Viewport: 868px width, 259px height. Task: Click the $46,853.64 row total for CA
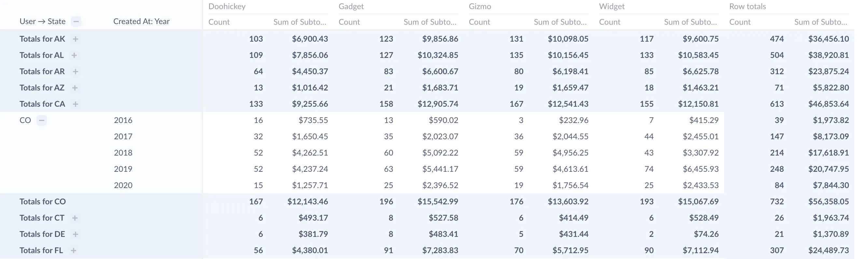(829, 104)
